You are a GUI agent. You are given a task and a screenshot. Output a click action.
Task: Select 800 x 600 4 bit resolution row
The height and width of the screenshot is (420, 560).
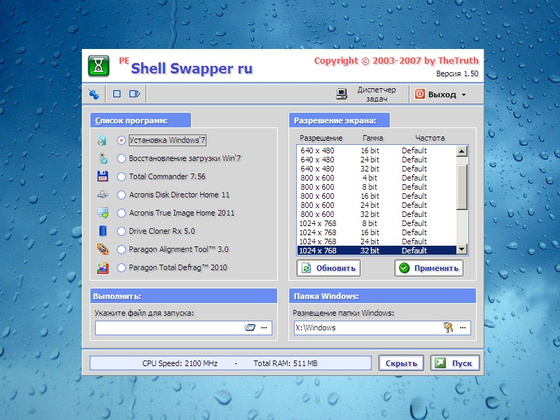point(377,178)
